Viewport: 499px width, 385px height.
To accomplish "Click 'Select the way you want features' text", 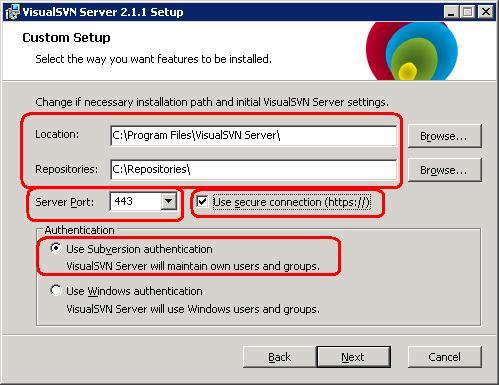I will (153, 59).
